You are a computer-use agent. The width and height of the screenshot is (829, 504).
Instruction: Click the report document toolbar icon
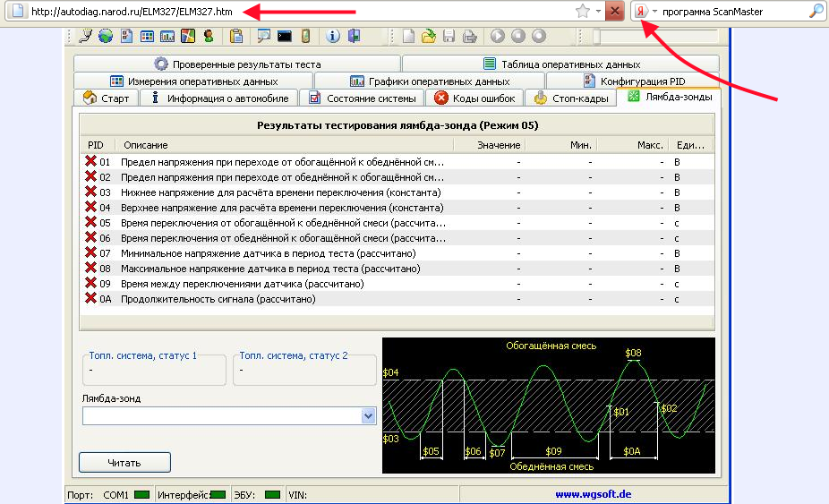point(126,36)
